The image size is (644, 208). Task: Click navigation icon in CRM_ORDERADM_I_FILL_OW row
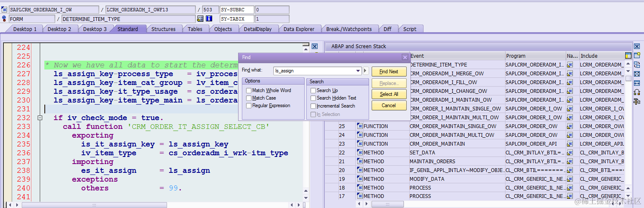[x=570, y=82]
